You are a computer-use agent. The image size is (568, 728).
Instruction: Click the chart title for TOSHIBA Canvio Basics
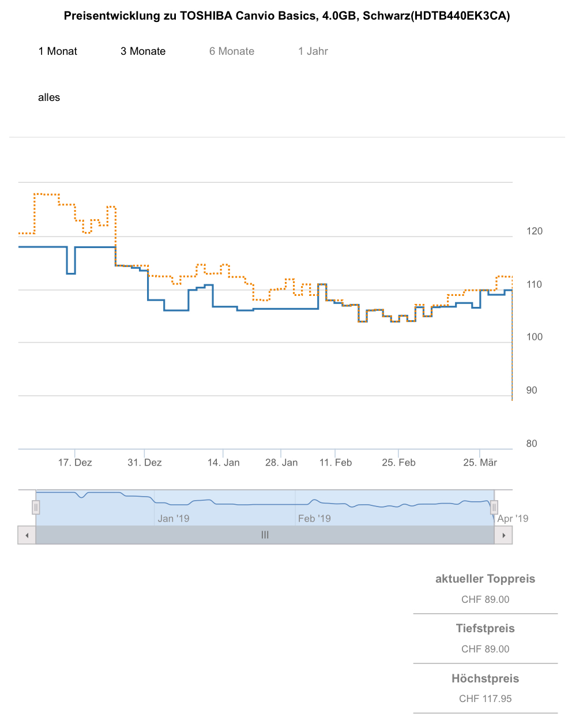coord(287,16)
